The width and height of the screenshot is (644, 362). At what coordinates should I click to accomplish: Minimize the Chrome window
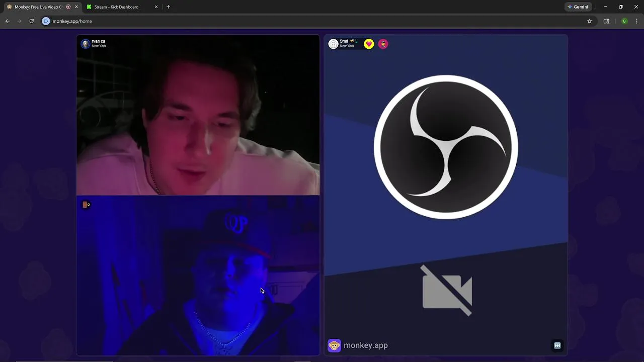click(605, 7)
